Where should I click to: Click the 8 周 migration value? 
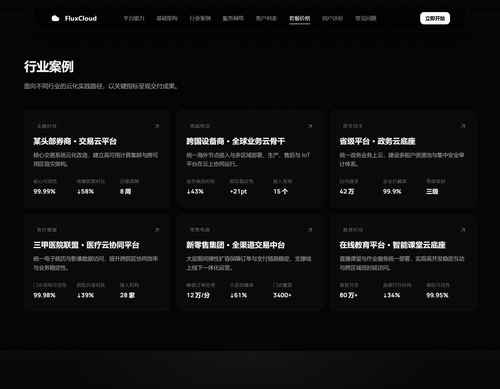pos(125,191)
